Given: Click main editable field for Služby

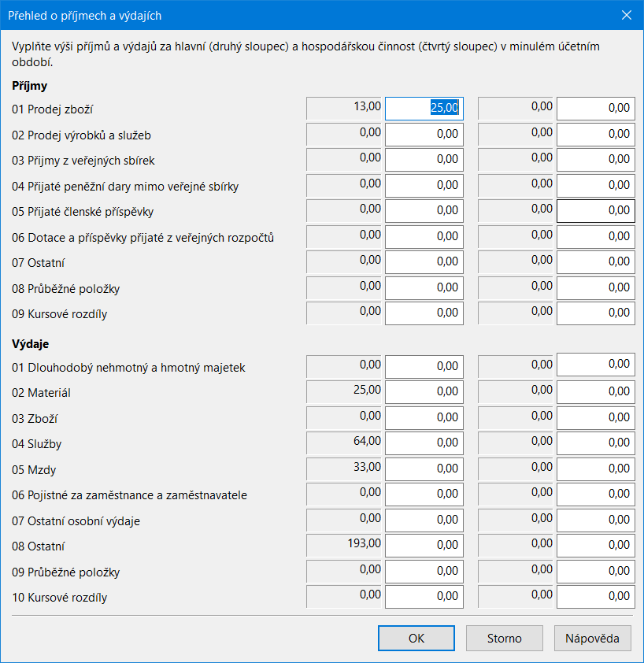Looking at the screenshot, I should 424,443.
